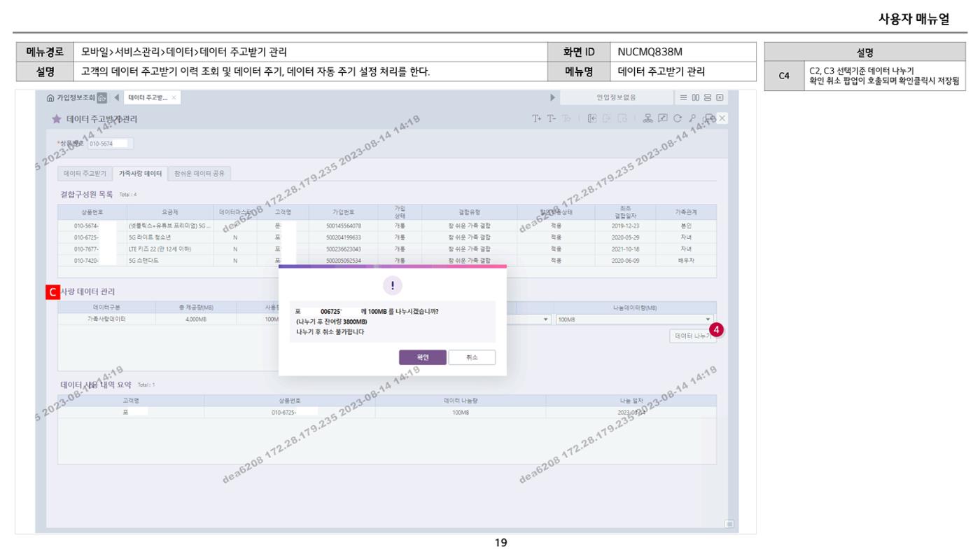Click 가입번호 500205092534

(344, 261)
